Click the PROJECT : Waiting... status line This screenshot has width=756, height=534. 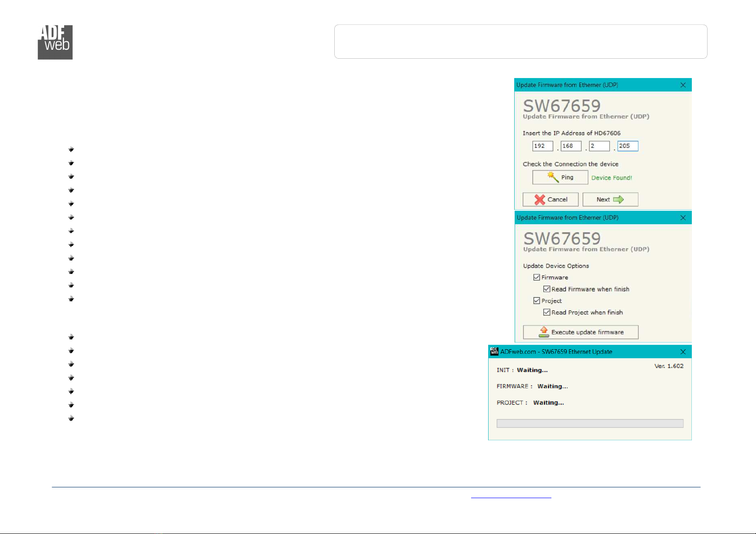(530, 403)
